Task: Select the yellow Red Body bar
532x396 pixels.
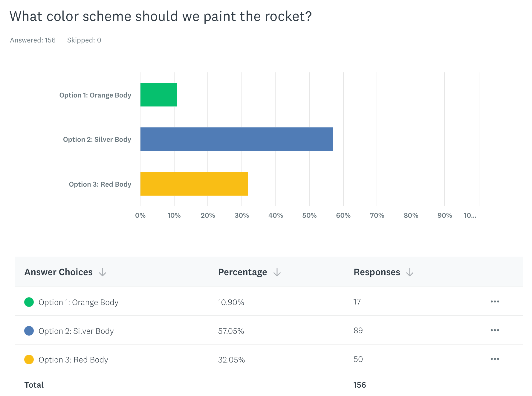Action: tap(194, 184)
